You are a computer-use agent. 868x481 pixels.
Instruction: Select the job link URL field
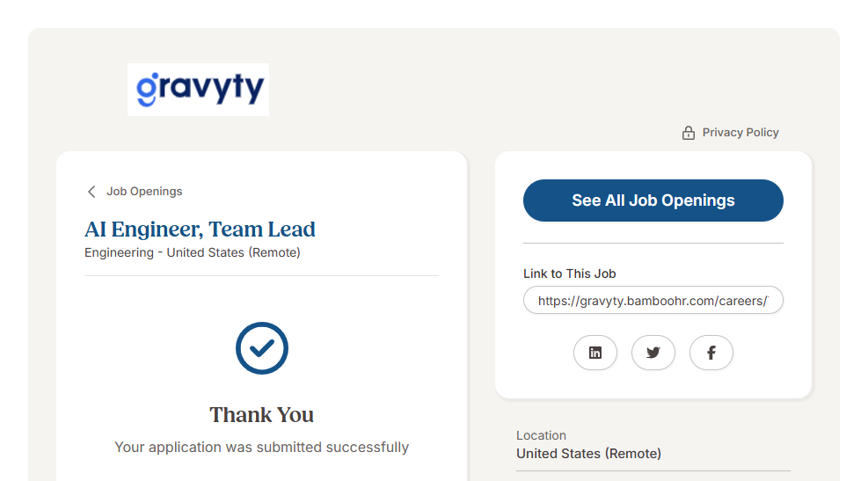(653, 301)
